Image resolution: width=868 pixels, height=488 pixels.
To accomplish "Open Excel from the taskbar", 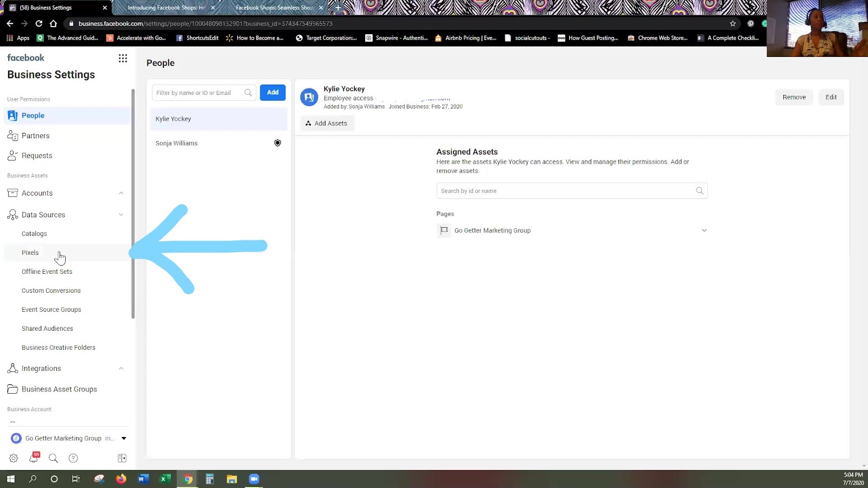I will click(x=165, y=479).
